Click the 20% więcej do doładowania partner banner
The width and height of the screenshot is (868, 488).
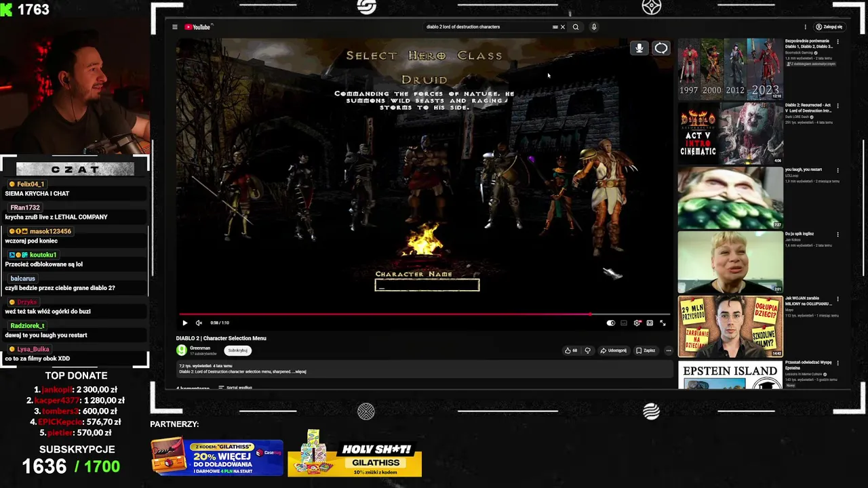pyautogui.click(x=217, y=457)
